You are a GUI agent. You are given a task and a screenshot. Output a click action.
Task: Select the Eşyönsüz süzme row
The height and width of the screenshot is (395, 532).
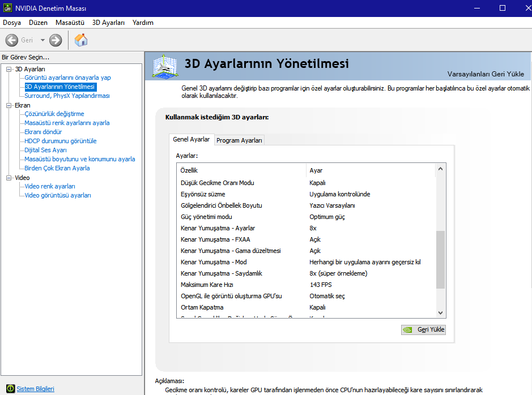(306, 194)
